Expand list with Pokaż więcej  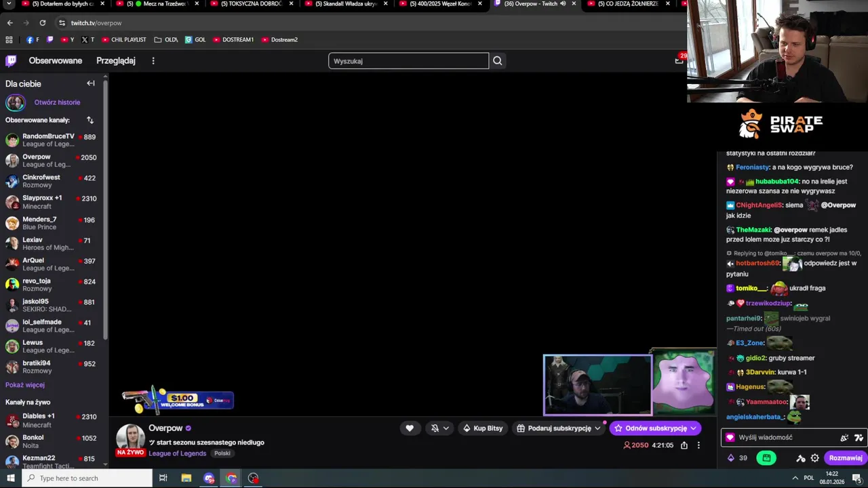coord(25,385)
